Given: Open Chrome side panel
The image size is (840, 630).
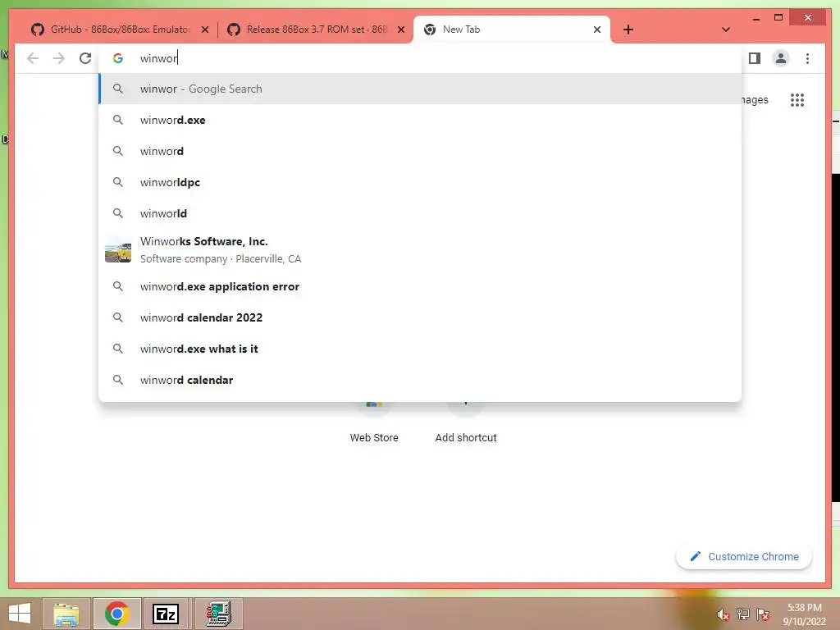Looking at the screenshot, I should [755, 58].
